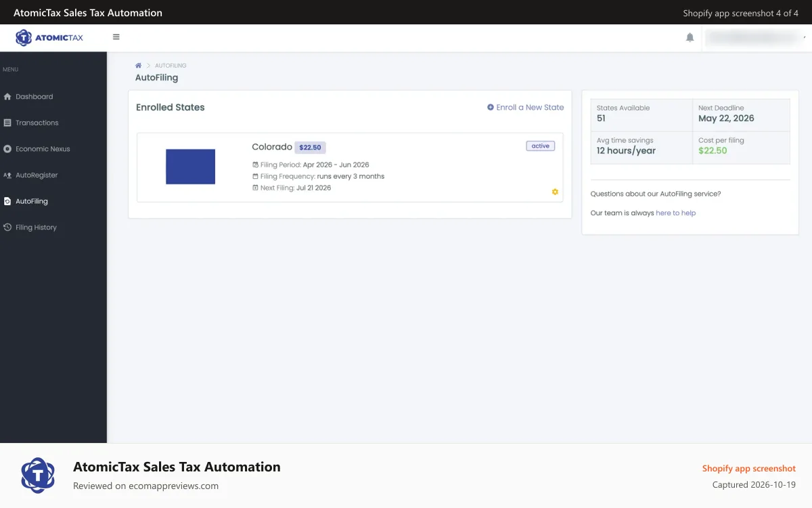Click Shopify app screenshot footer label

(748, 469)
